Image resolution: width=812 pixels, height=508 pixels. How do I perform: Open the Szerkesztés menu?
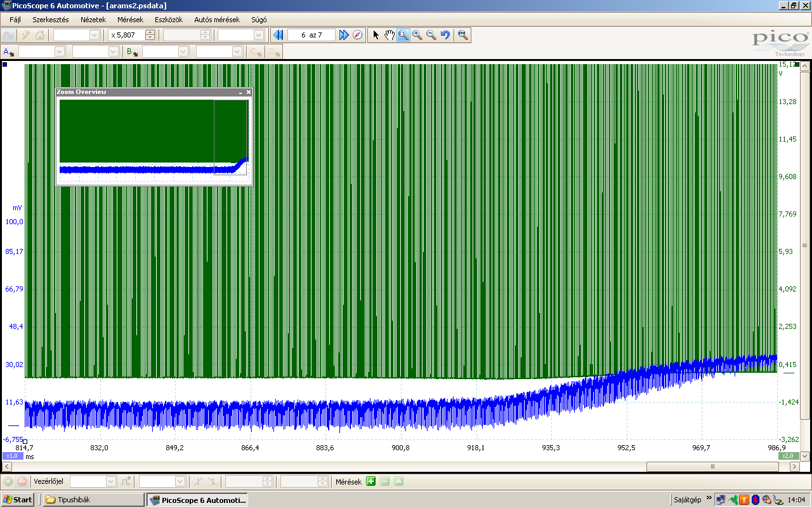51,20
